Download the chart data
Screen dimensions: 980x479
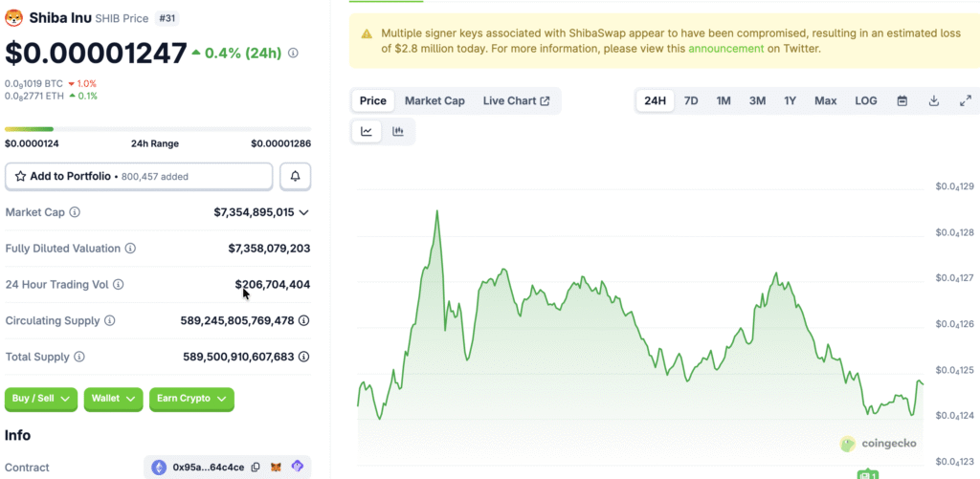point(933,100)
